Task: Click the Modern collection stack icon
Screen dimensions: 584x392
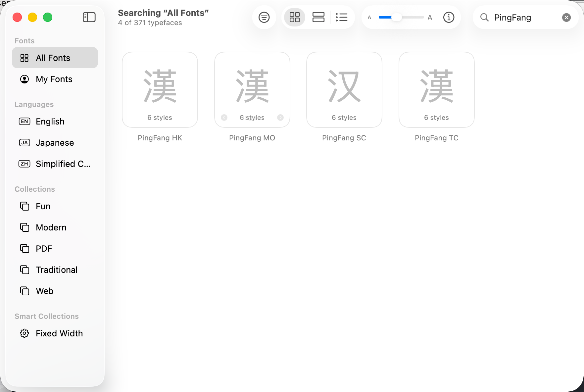Action: 24,227
